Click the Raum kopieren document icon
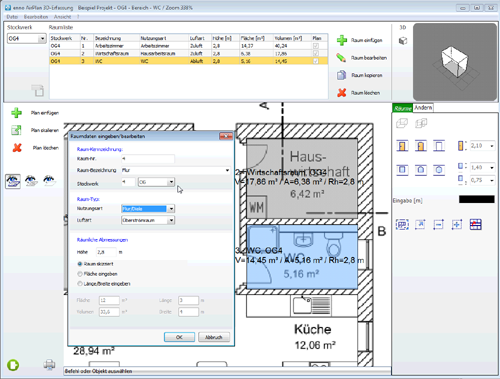The image size is (500, 379). (341, 75)
